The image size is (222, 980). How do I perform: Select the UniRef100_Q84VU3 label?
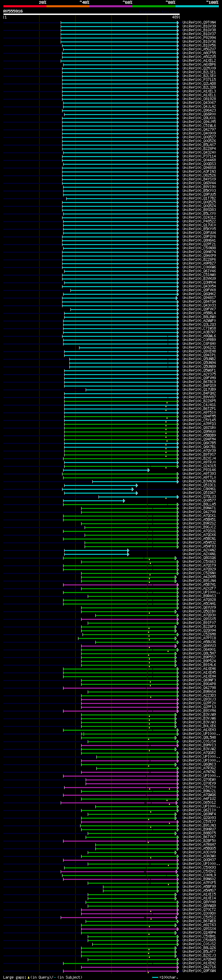pyautogui.click(x=199, y=646)
